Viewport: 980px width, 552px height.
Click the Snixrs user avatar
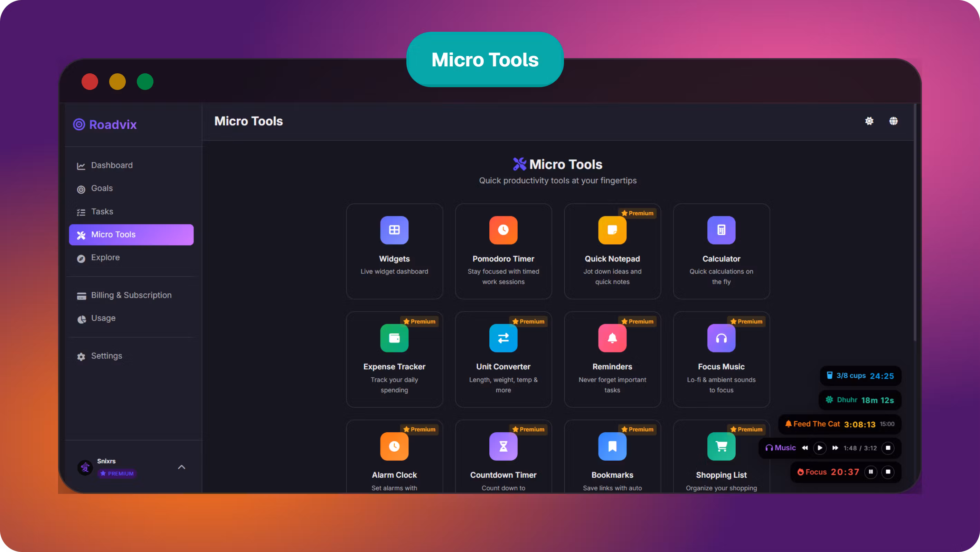(85, 467)
